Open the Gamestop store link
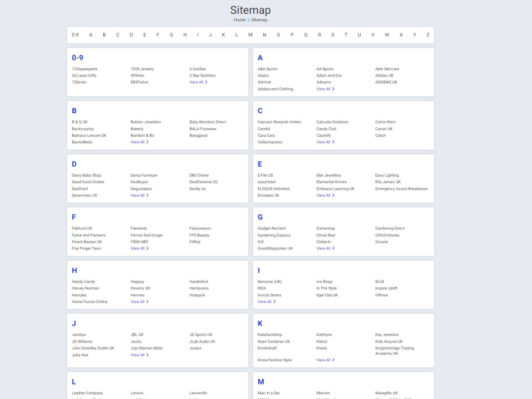Image resolution: width=532 pixels, height=399 pixels. pos(326,228)
